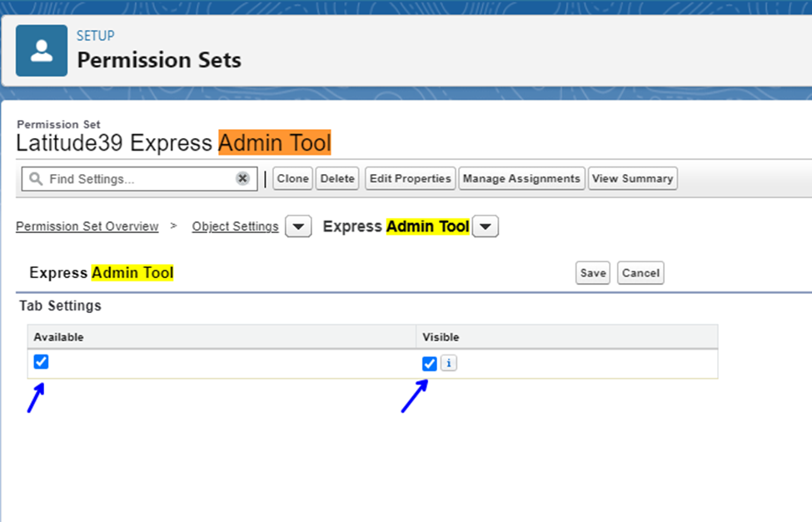This screenshot has height=522, width=812.
Task: Save the tab settings
Action: [x=593, y=273]
